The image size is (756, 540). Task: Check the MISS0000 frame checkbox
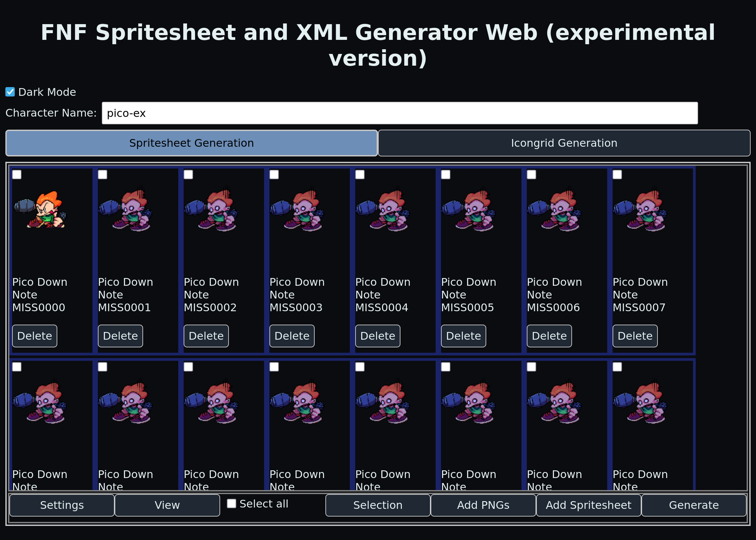click(x=17, y=175)
